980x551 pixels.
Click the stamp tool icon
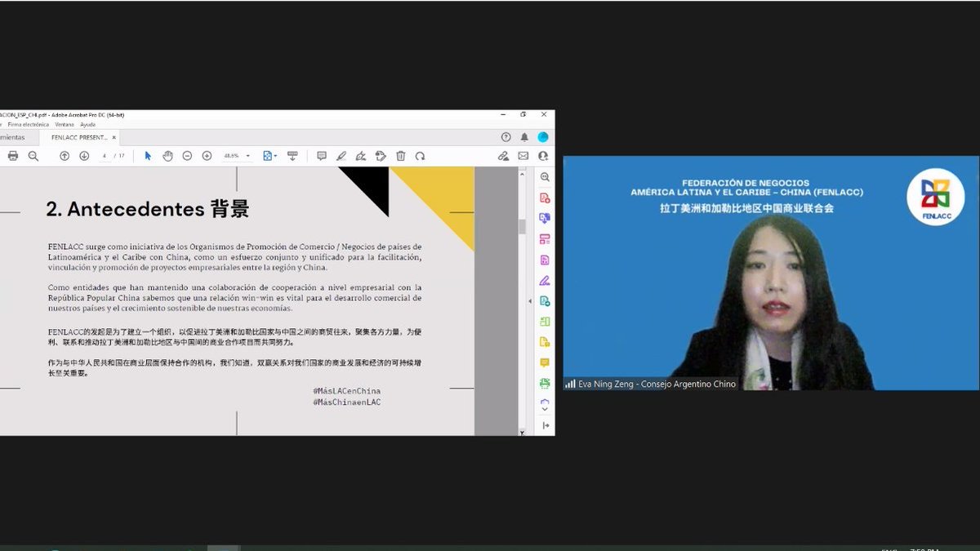click(x=381, y=156)
